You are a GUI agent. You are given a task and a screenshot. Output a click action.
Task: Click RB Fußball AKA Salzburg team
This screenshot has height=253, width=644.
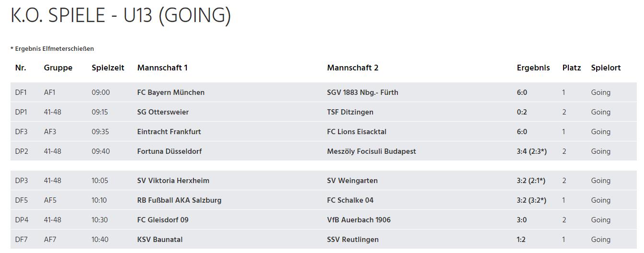[x=179, y=200]
